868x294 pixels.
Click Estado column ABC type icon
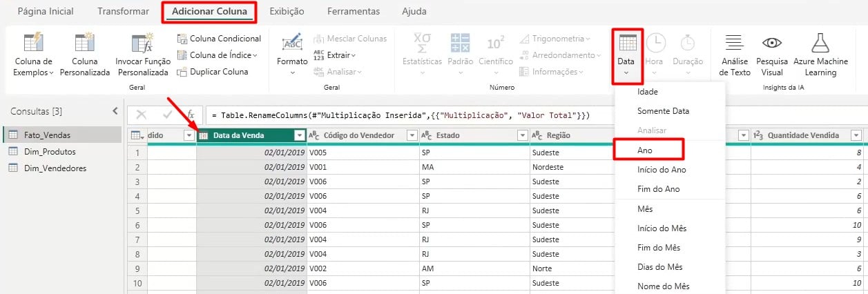click(x=427, y=135)
